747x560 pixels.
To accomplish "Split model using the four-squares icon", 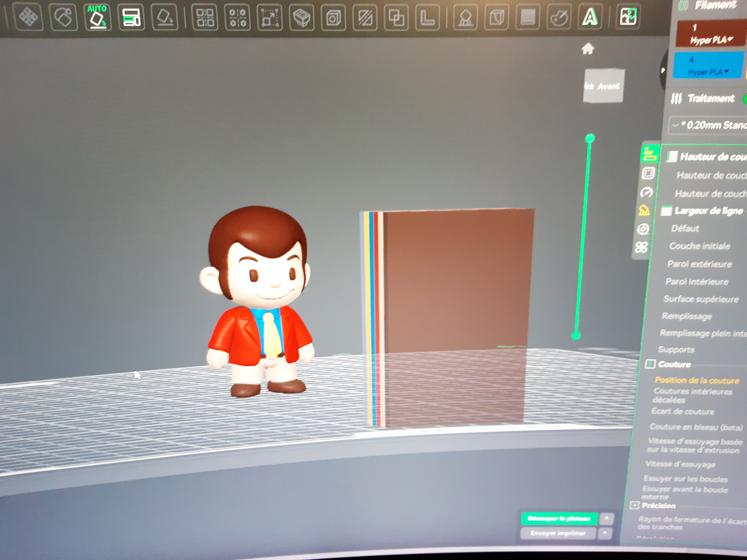I will point(205,17).
